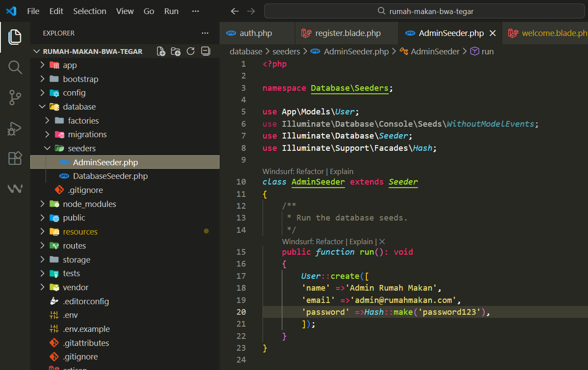Click the rumah-makan-bwa-tegar search box

(x=425, y=11)
